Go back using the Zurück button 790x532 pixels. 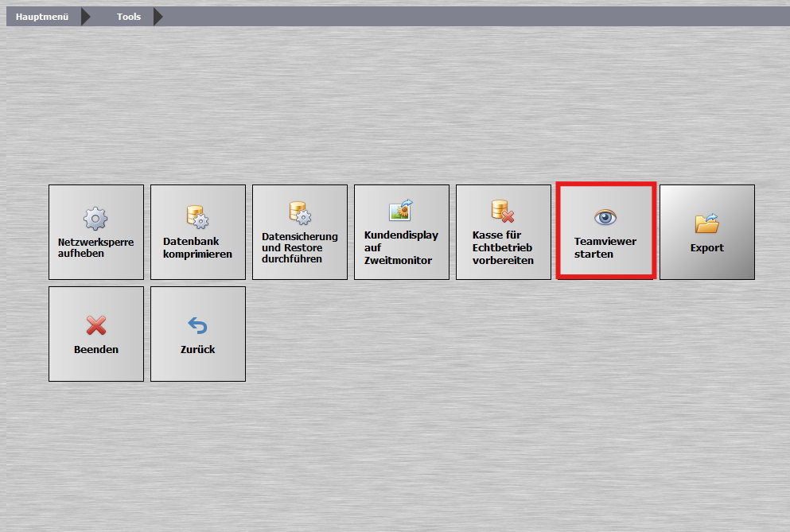click(197, 334)
